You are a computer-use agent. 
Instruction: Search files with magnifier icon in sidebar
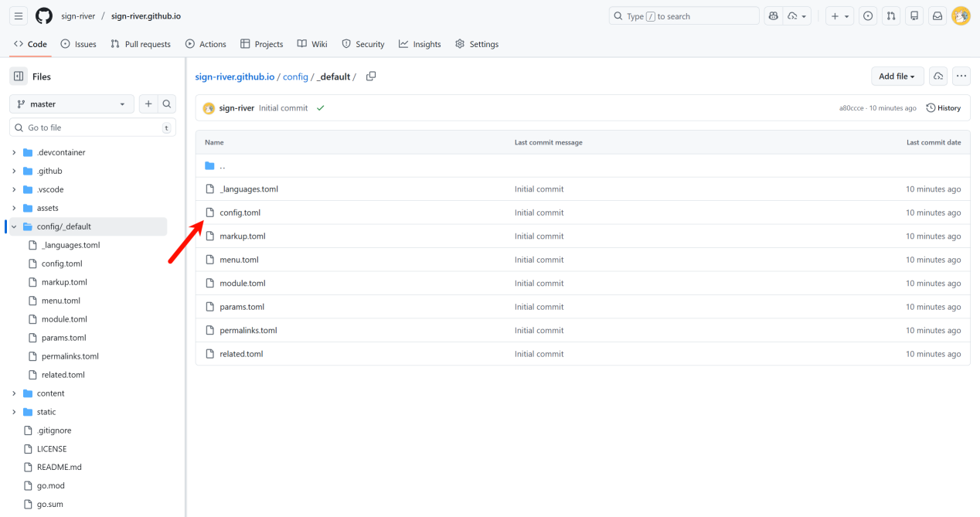click(x=167, y=104)
